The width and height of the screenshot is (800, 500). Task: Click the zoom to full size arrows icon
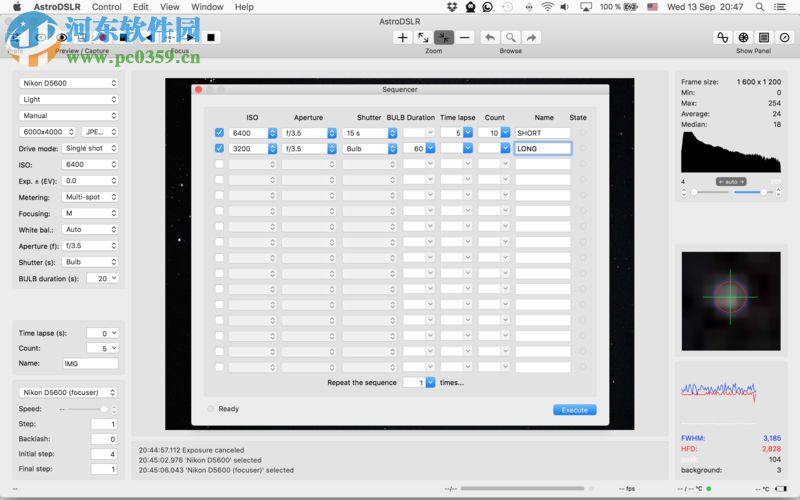423,37
